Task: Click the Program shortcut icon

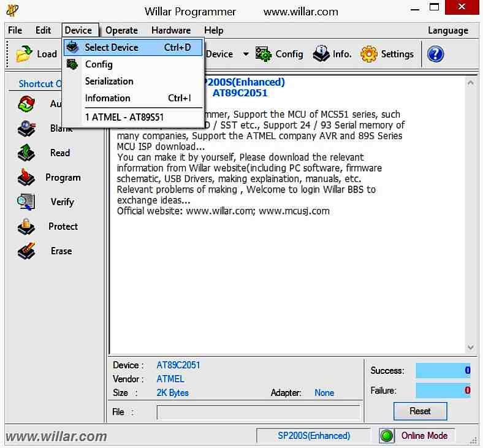Action: click(x=26, y=177)
